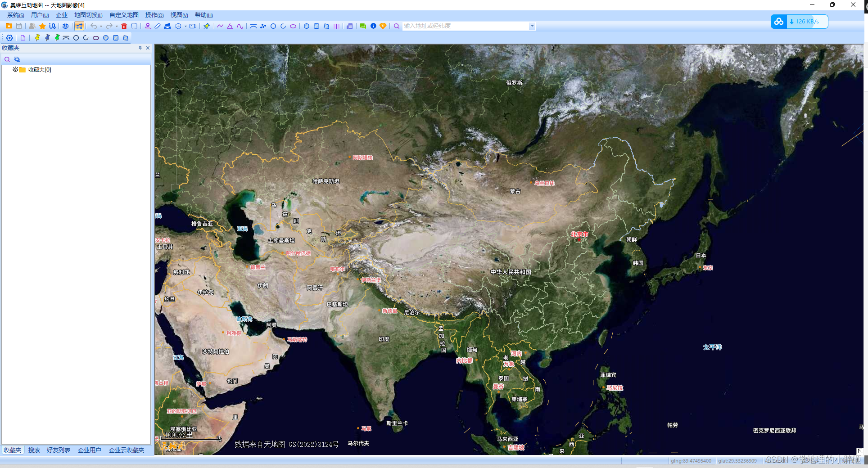
Task: Click the purple new page icon
Action: [23, 38]
